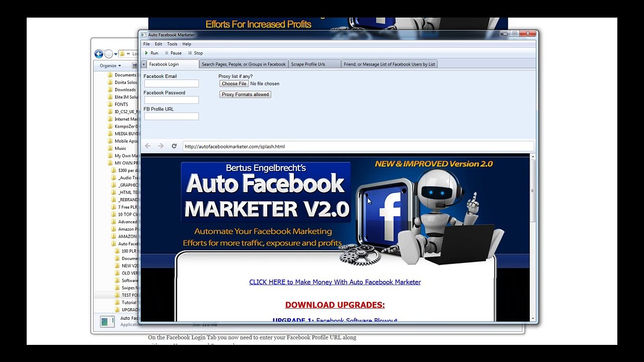Select Tutorial folder in Explorer tree

(126, 303)
